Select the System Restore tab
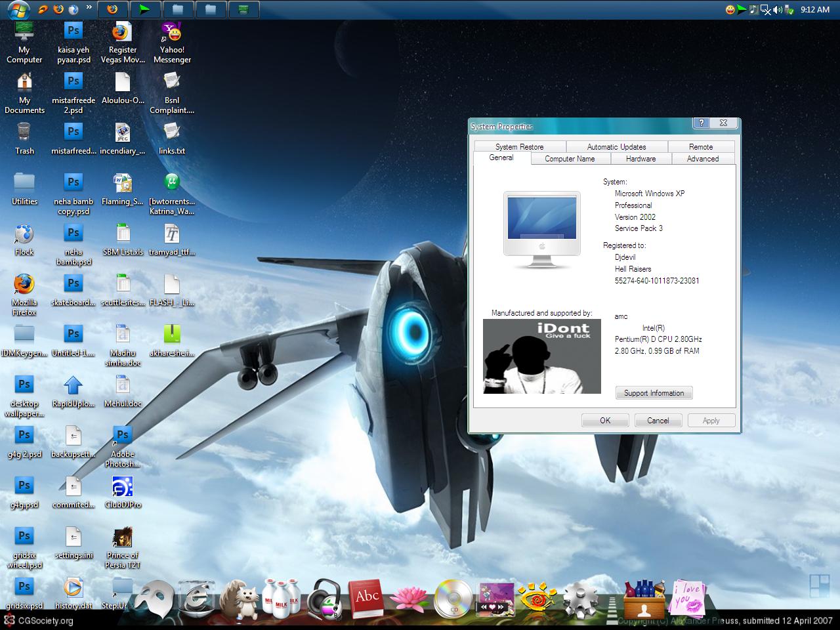The width and height of the screenshot is (840, 630). pyautogui.click(x=519, y=147)
